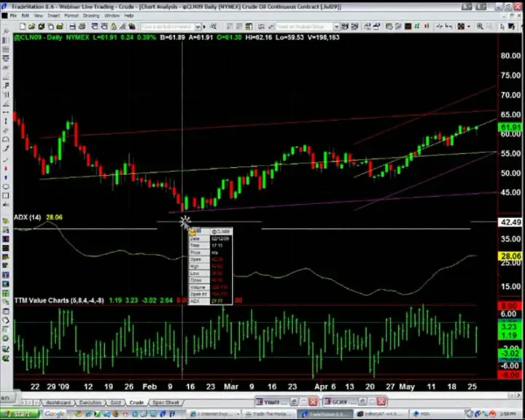Screen dimensions: 525x420
Task: Open the Help menu
Action: click(x=129, y=16)
